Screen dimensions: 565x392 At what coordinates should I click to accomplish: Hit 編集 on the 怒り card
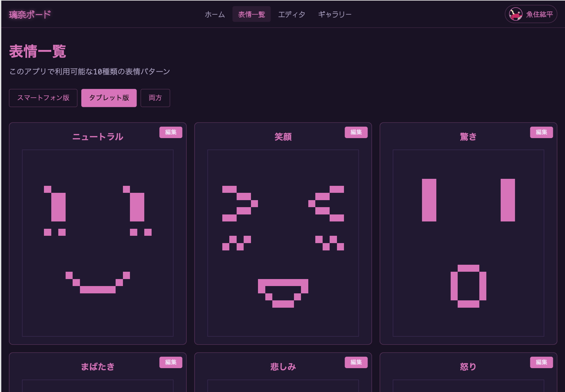(x=541, y=362)
